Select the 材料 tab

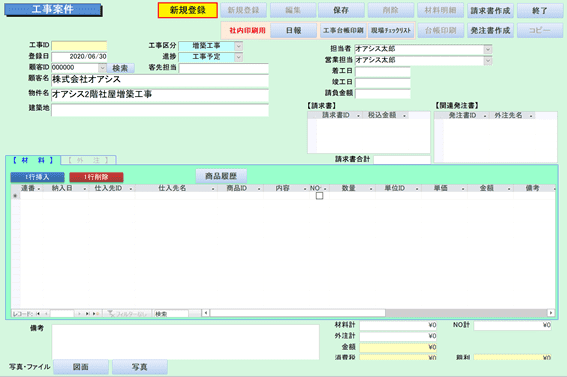[x=33, y=160]
